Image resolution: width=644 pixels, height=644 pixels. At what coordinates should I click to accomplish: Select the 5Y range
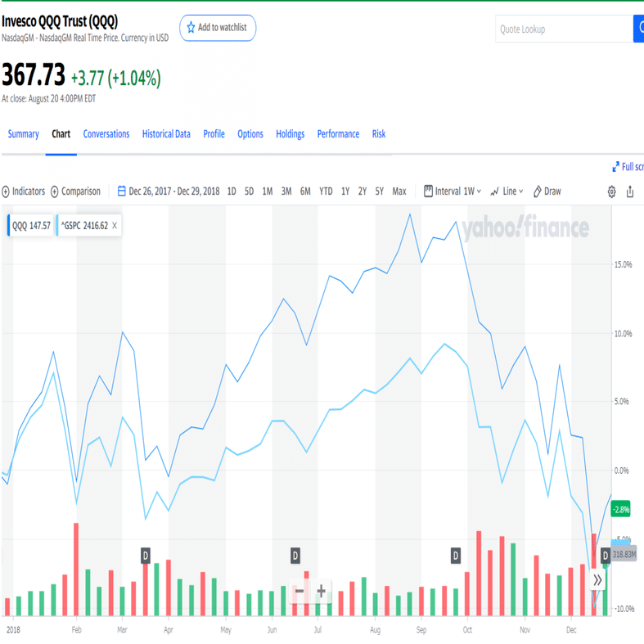tap(380, 191)
